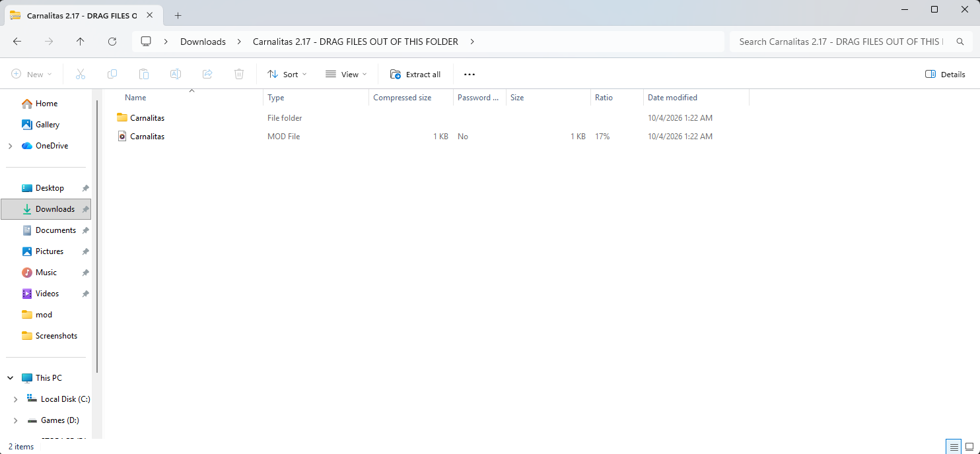The width and height of the screenshot is (980, 454).
Task: Open Screenshots folder in navigation pane
Action: pos(56,336)
